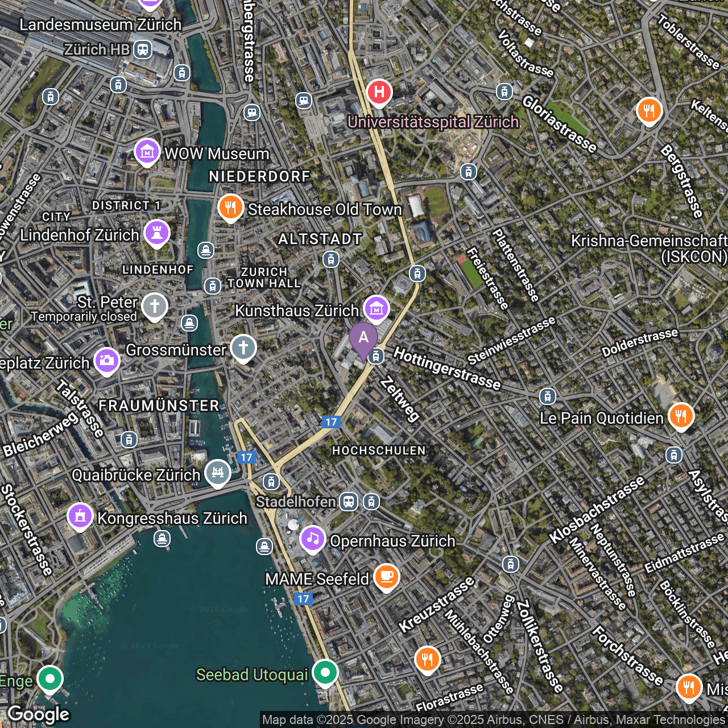728x728 pixels.
Task: Click the Landesmuseum Zürich label
Action: pyautogui.click(x=101, y=24)
